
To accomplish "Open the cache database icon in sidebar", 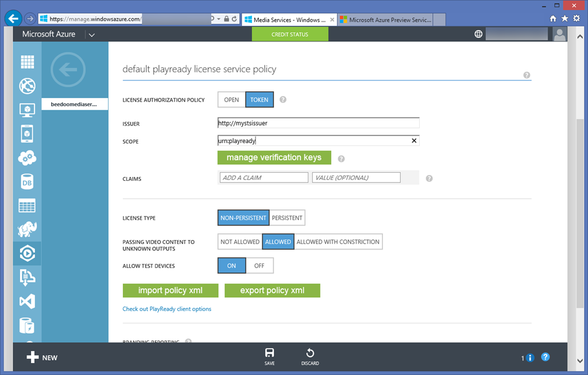I will [27, 325].
